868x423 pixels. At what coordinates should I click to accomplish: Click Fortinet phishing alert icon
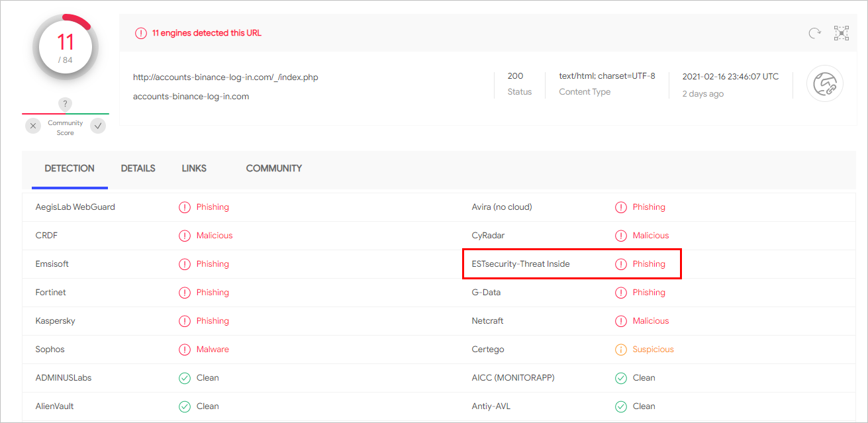185,293
